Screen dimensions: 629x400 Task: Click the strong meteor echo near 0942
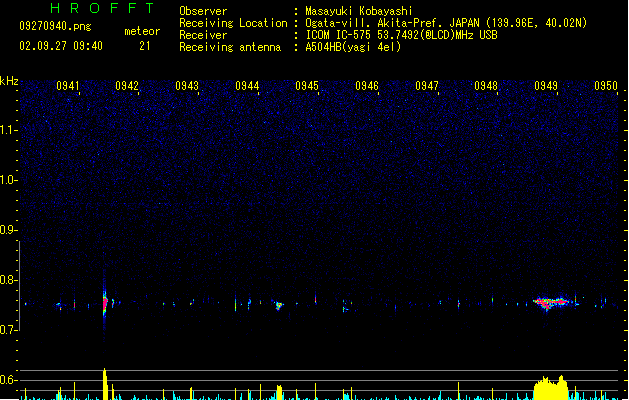105,303
